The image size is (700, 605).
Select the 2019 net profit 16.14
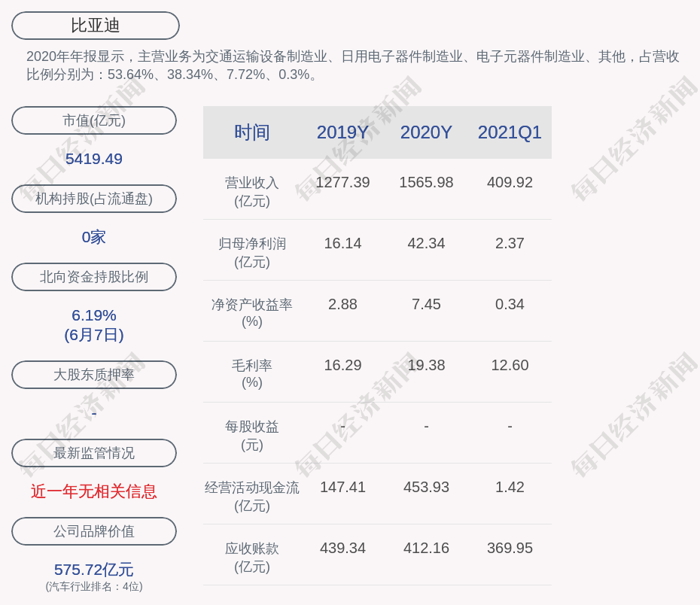click(343, 244)
